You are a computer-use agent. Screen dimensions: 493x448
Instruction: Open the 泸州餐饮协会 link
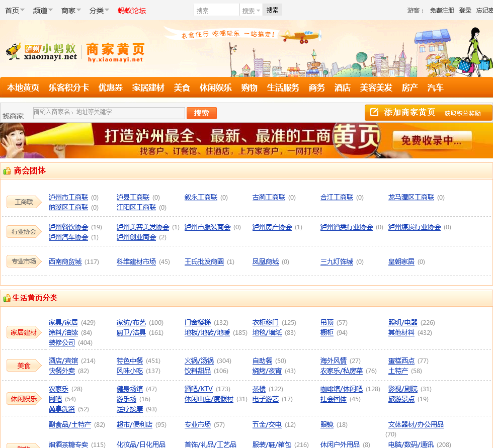coord(68,227)
